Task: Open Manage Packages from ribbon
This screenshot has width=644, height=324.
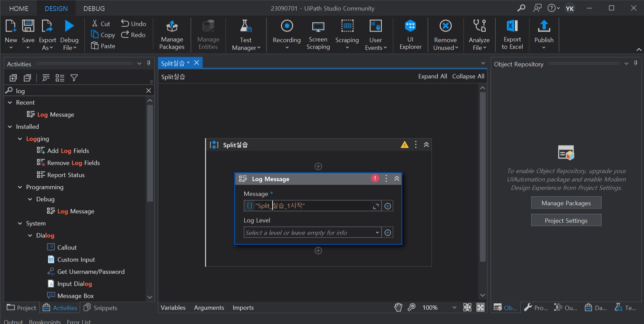Action: coord(172,35)
